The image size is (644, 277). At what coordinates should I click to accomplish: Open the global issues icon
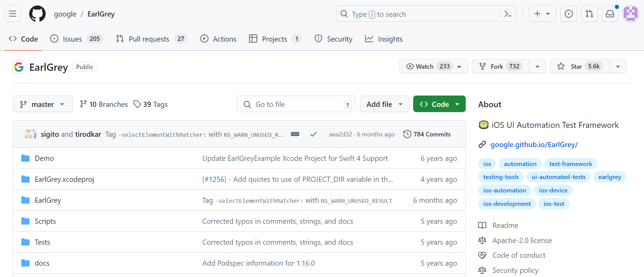(x=568, y=14)
